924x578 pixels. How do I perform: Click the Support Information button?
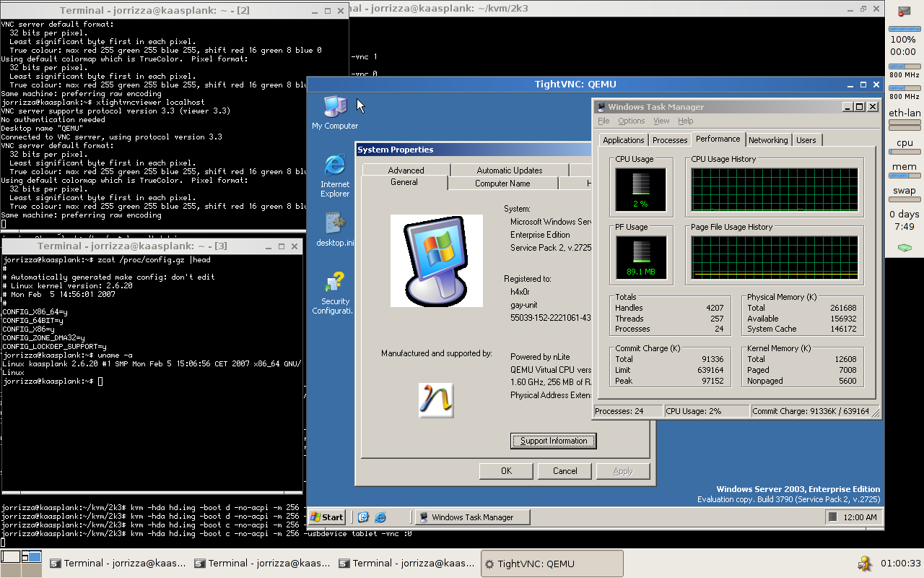click(x=554, y=441)
